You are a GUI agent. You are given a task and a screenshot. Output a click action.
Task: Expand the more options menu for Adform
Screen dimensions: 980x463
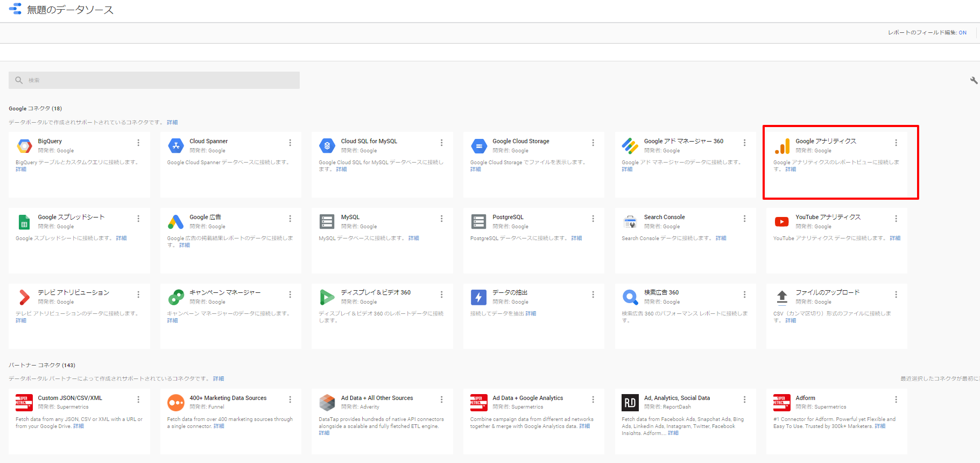tap(896, 399)
